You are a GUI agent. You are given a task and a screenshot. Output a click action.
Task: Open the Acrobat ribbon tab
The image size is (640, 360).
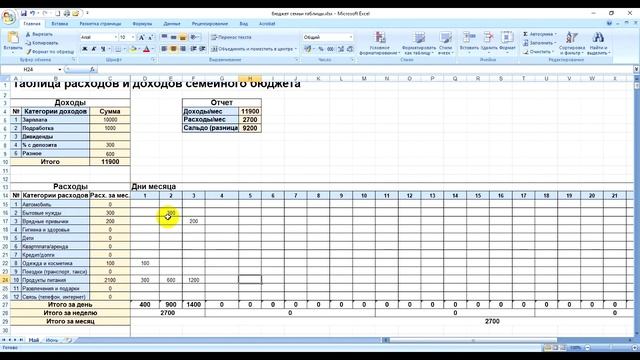[x=267, y=24]
